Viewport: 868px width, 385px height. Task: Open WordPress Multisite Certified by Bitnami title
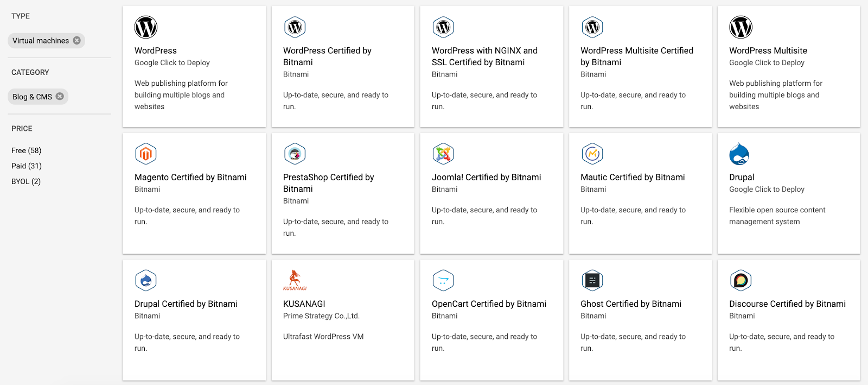coord(637,56)
